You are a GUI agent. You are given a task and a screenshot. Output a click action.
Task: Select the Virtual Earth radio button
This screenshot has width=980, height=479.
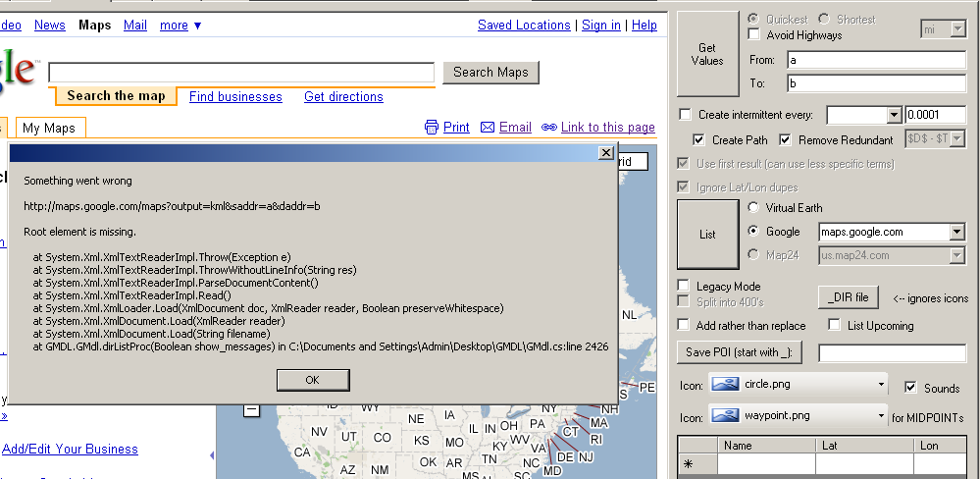(753, 208)
